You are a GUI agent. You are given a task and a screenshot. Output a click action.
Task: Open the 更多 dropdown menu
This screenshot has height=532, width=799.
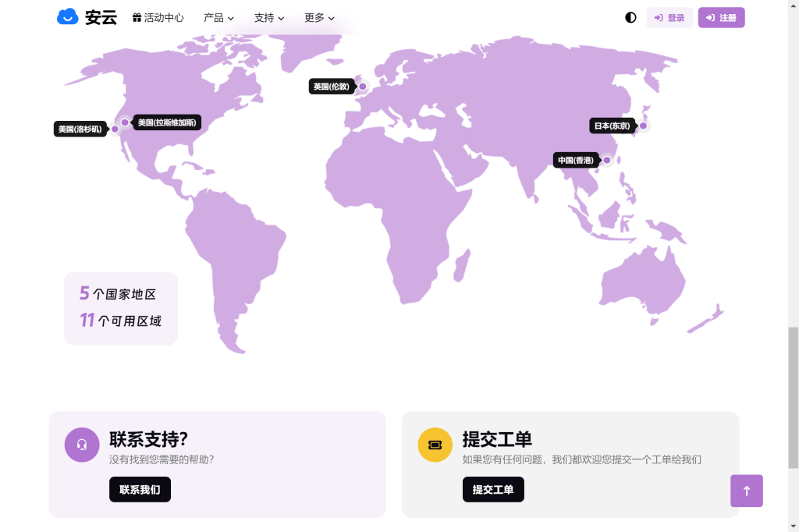[318, 17]
